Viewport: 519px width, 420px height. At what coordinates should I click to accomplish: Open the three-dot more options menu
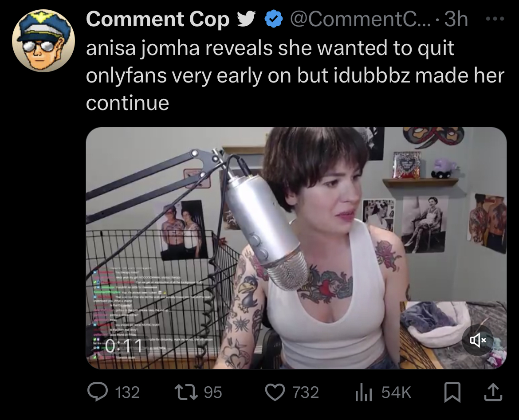(495, 19)
